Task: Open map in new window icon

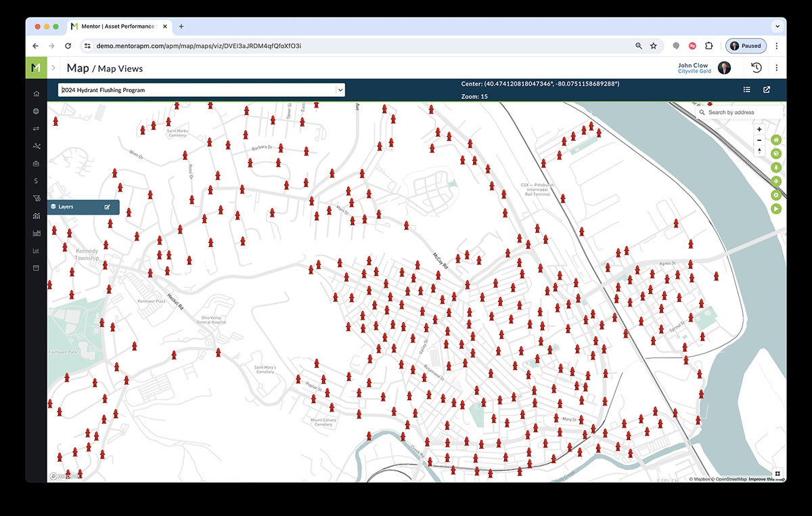Action: coord(767,89)
